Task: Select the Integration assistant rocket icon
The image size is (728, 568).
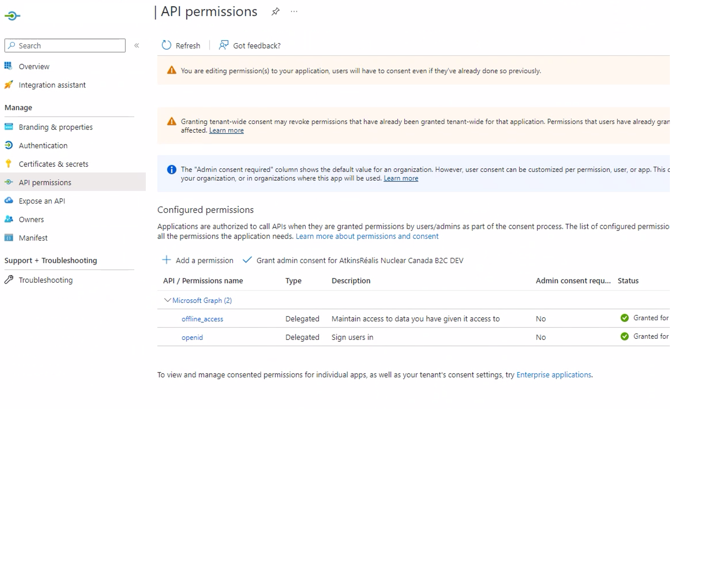Action: (9, 85)
